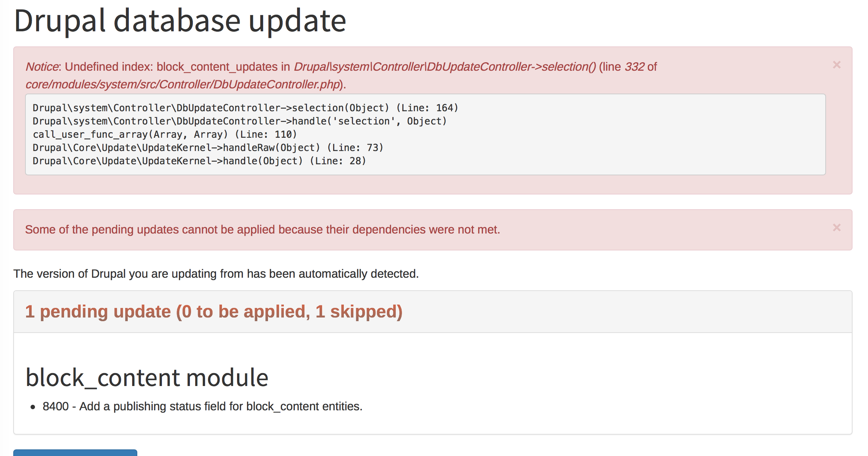This screenshot has width=868, height=456.
Task: Click the italic Notice label in the error
Action: [42, 67]
